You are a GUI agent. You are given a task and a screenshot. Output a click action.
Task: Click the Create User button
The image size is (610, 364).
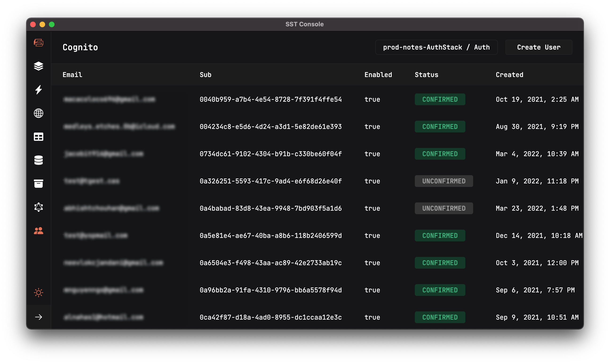(539, 47)
